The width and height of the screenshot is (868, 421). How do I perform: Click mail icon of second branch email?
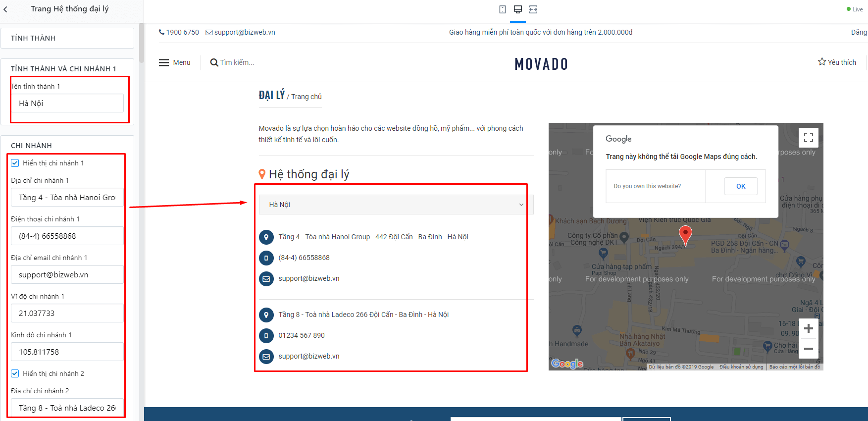(x=266, y=357)
